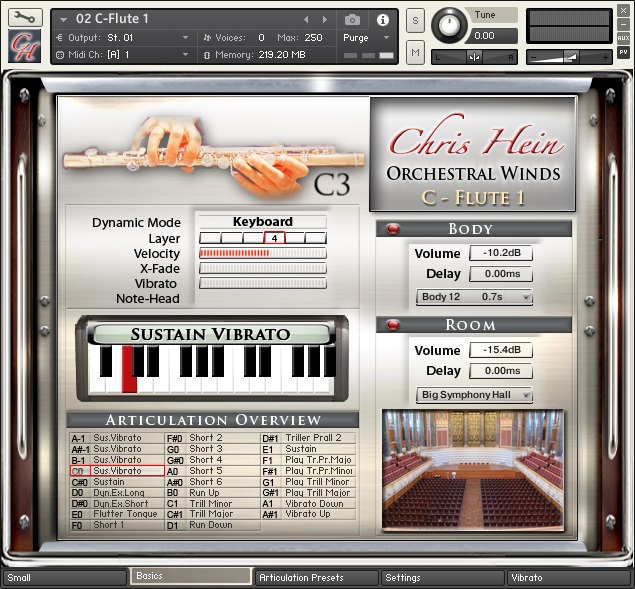Open the Big Symphony Hall dropdown
The height and width of the screenshot is (589, 635).
tap(474, 395)
